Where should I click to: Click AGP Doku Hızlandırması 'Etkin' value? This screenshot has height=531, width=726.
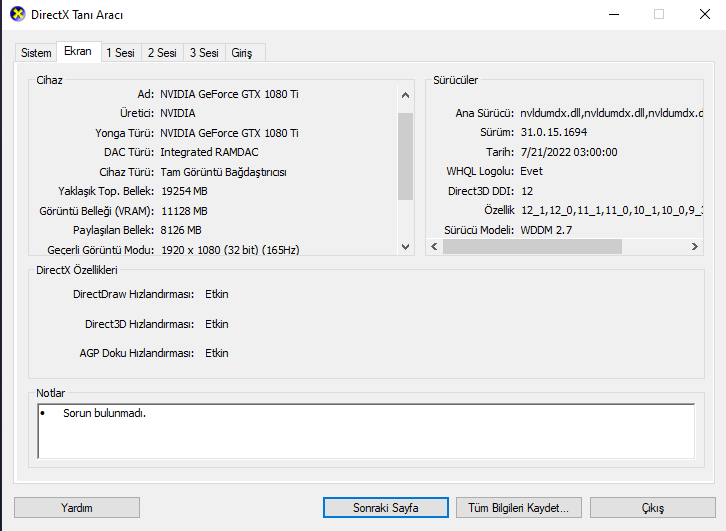[217, 353]
